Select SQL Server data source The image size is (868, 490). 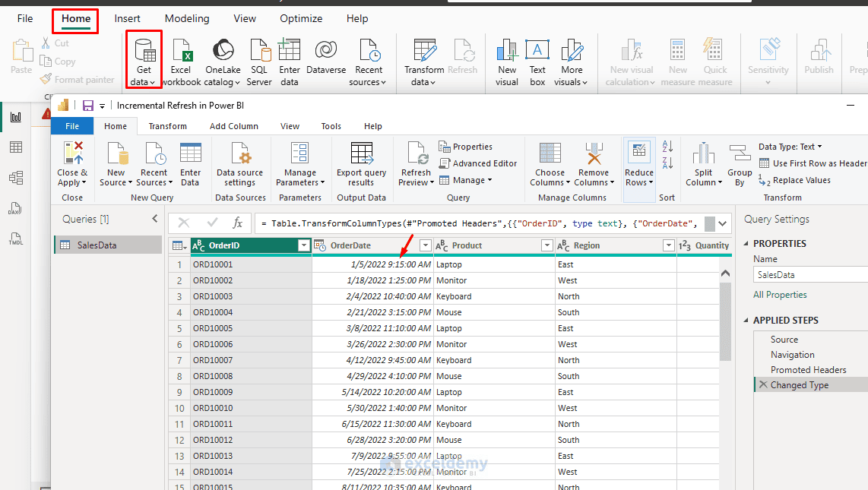(x=259, y=62)
